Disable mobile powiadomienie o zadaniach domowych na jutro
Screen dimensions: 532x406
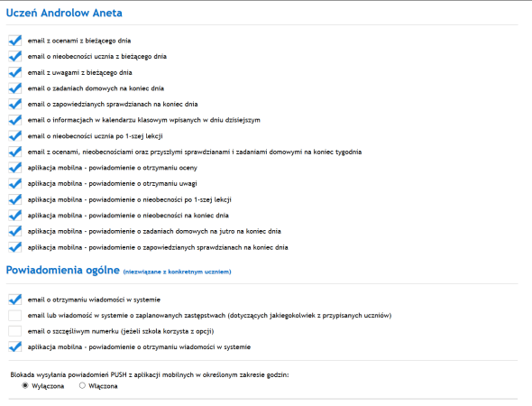point(15,231)
